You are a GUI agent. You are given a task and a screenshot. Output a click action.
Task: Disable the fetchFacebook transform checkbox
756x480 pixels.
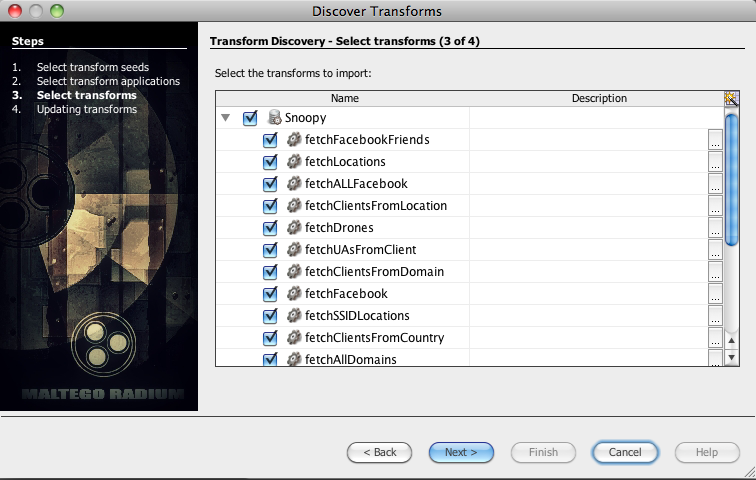point(270,294)
